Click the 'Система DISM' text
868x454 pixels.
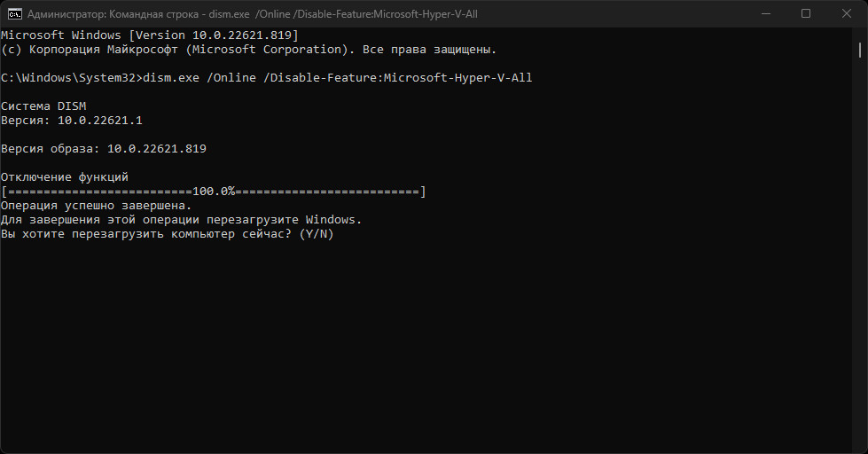coord(43,106)
